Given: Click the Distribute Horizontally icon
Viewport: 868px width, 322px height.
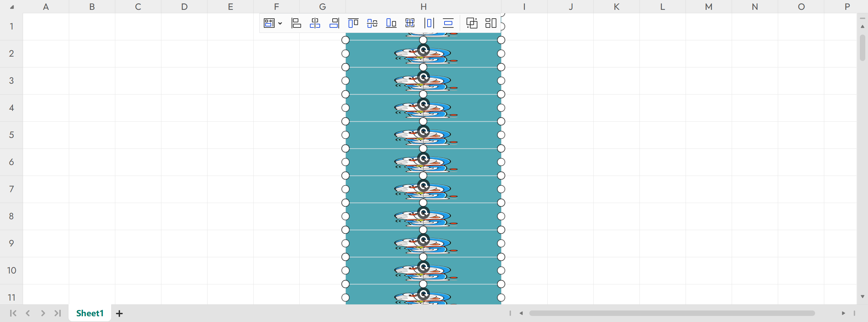Looking at the screenshot, I should [x=429, y=23].
